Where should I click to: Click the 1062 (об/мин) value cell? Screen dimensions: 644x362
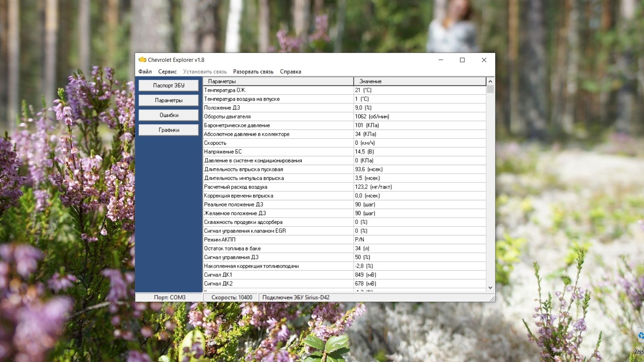coord(420,117)
